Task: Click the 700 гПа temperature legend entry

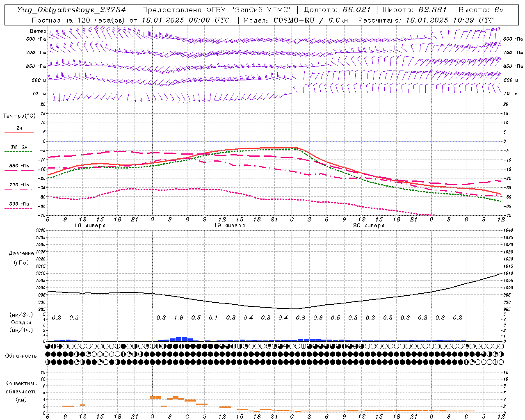Action: [19, 185]
